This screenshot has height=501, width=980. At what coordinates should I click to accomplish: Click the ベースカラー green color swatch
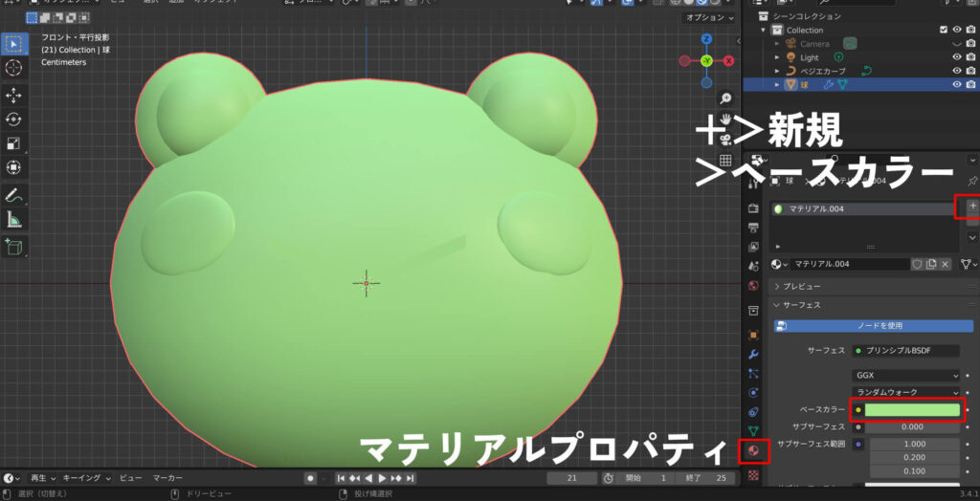point(912,410)
